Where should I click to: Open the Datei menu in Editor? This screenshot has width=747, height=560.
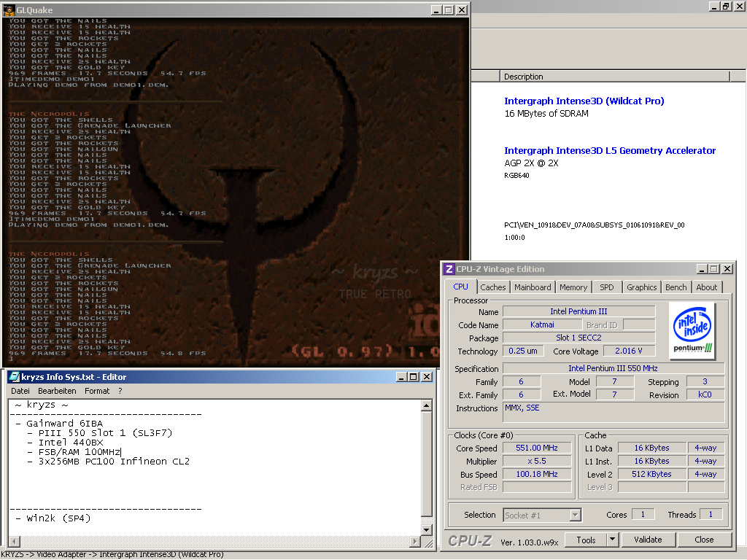[20, 391]
